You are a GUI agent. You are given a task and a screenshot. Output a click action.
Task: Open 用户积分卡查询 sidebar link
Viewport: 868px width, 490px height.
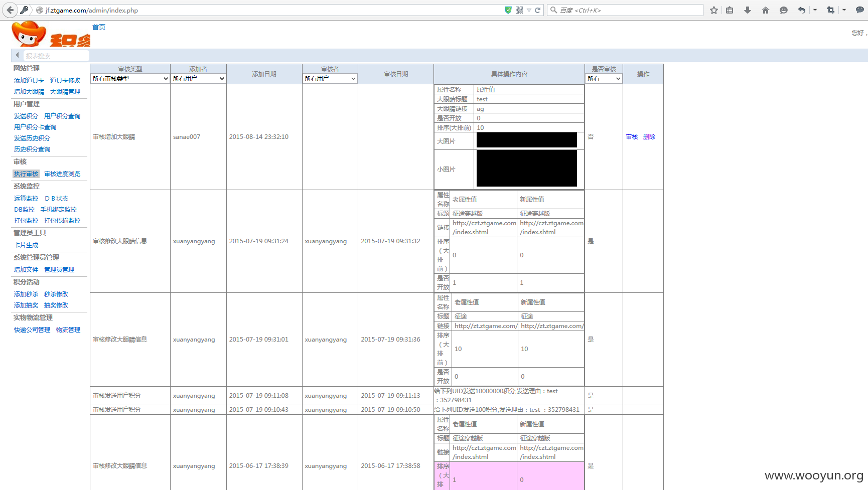tap(35, 127)
